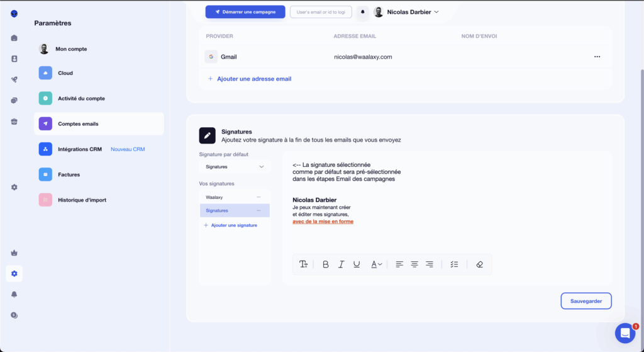Screen dimensions: 644x352
Task: Open Historique d'import section
Action: (x=99, y=200)
